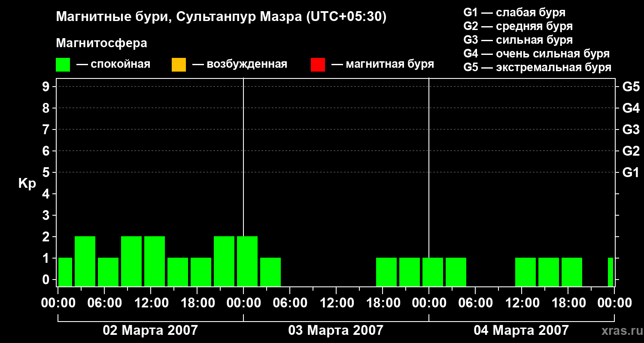This screenshot has width=644, height=343.
Task: Select the '02 Марта 2007' date label
Action: coord(150,331)
